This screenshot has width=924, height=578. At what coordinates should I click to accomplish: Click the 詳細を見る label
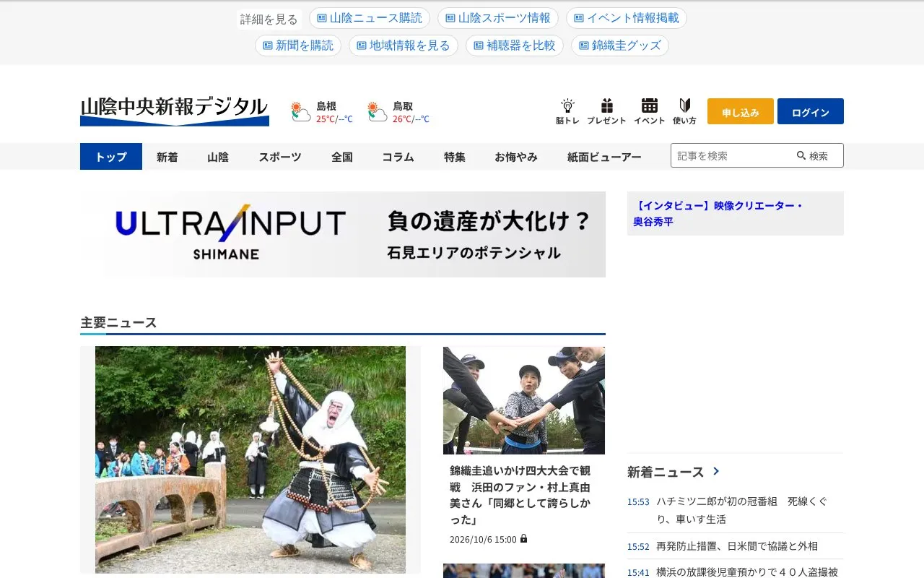(269, 20)
